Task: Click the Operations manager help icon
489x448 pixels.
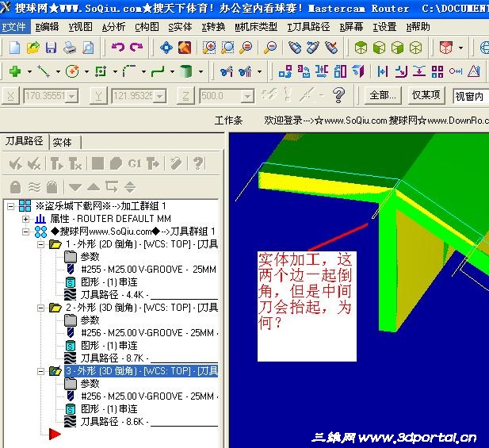Action: [x=198, y=163]
